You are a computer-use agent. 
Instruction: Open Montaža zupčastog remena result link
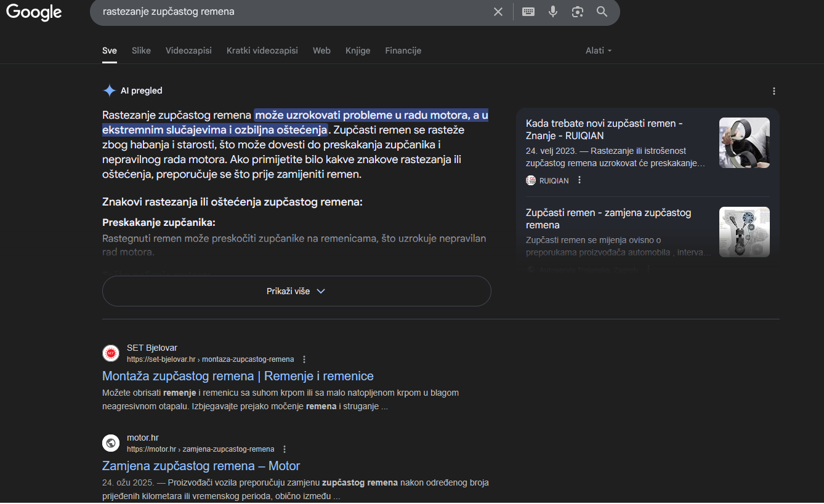[238, 376]
